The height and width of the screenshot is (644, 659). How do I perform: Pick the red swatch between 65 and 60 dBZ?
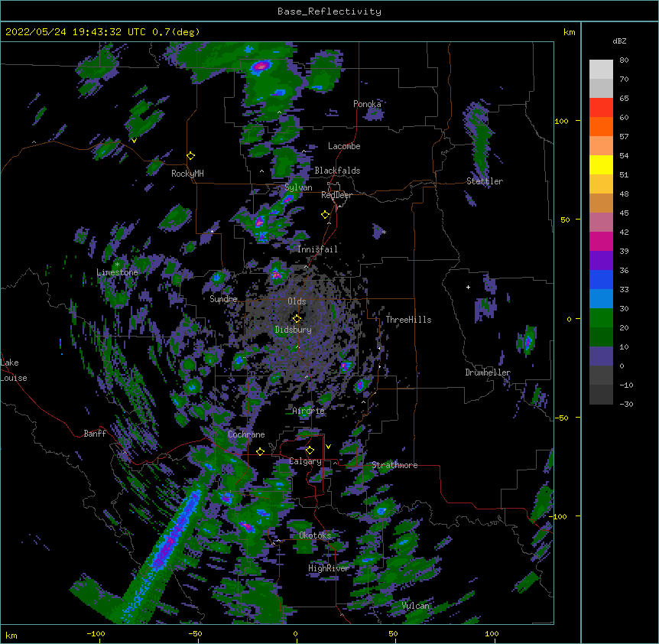click(x=601, y=108)
